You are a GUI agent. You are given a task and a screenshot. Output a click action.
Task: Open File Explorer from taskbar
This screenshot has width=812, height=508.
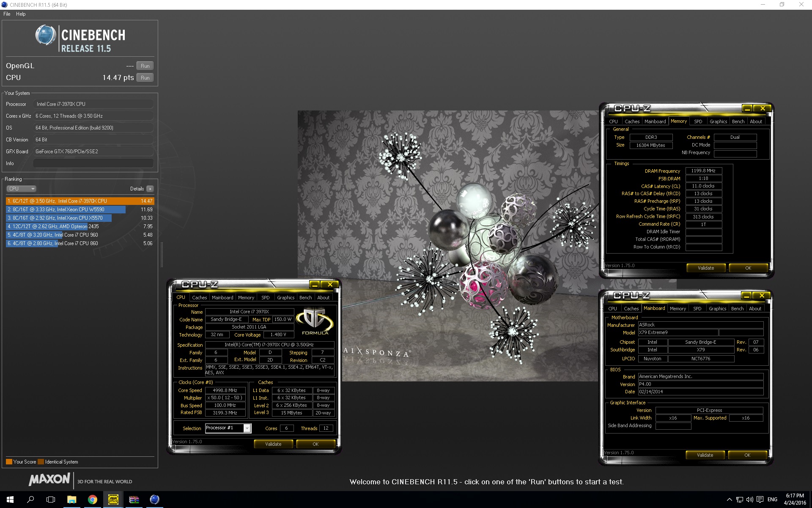point(71,500)
